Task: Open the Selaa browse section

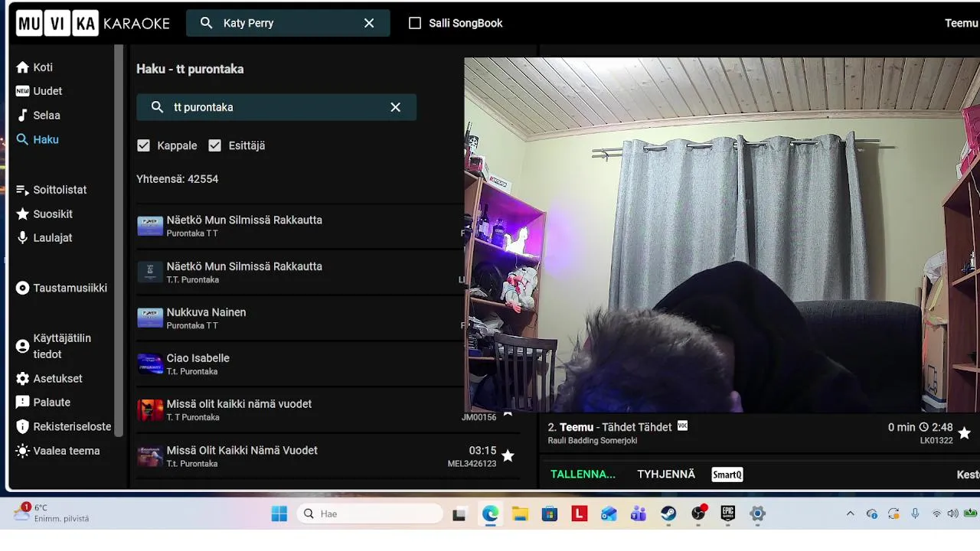Action: click(x=38, y=116)
